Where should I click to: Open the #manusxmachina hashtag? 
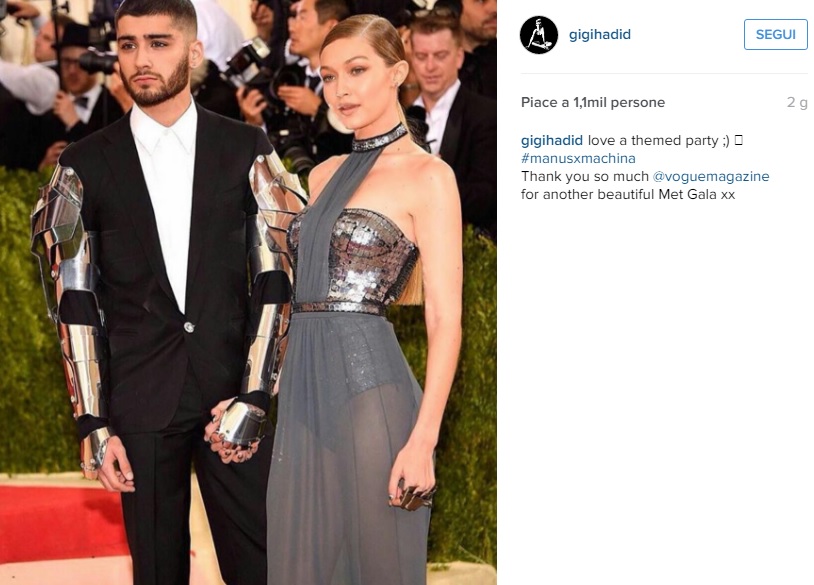click(578, 158)
